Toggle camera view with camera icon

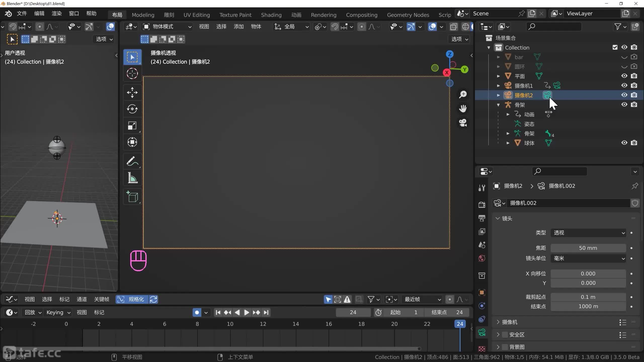[x=463, y=123]
